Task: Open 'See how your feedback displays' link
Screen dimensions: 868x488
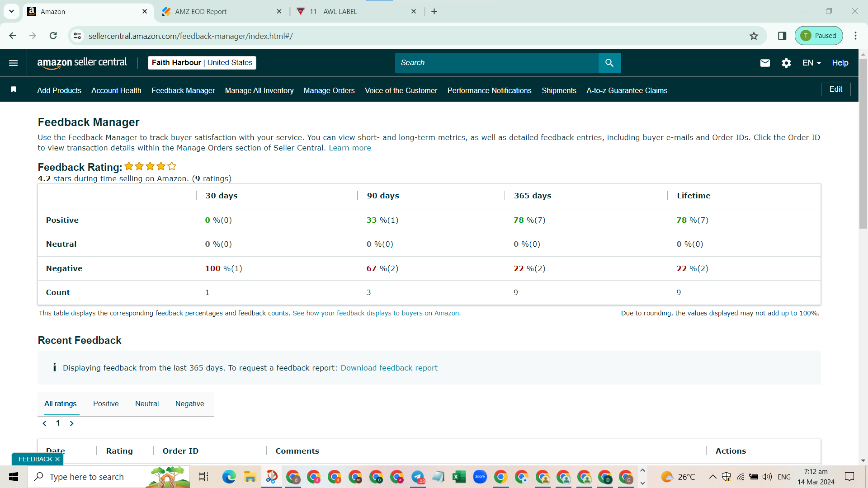Action: pos(377,313)
